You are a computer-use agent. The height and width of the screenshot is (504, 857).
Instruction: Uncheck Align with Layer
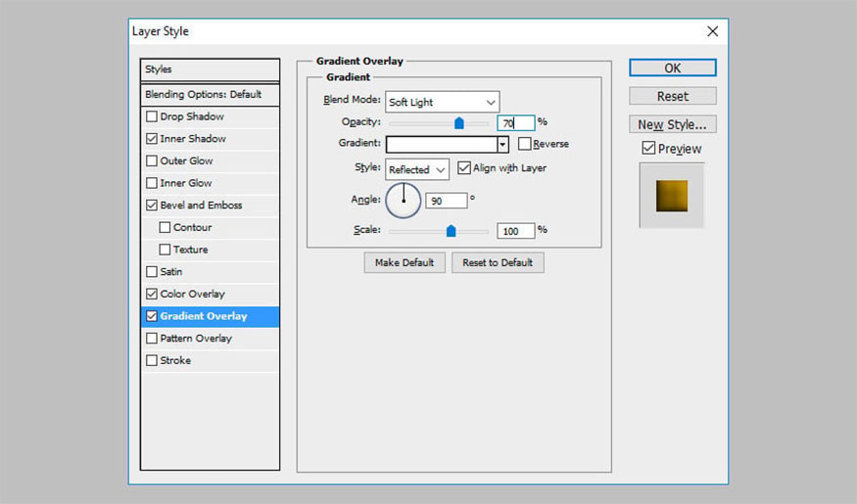coord(464,168)
